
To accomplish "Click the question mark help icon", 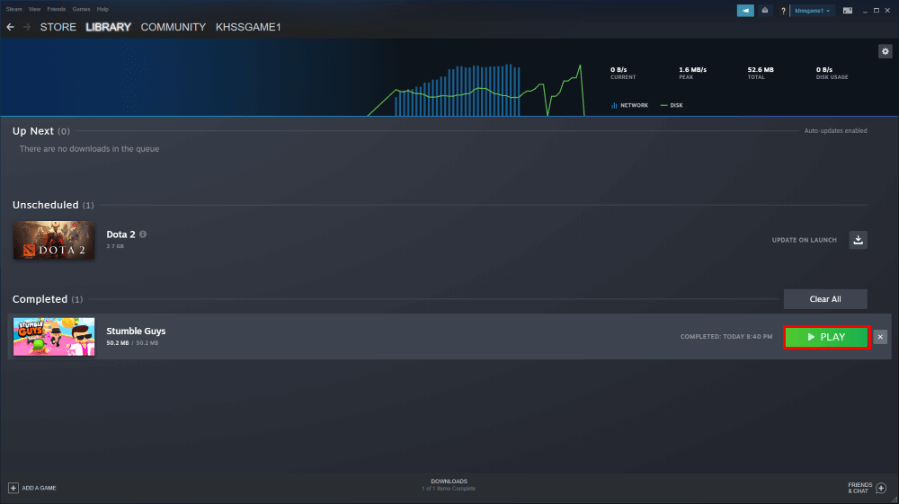I will [783, 11].
